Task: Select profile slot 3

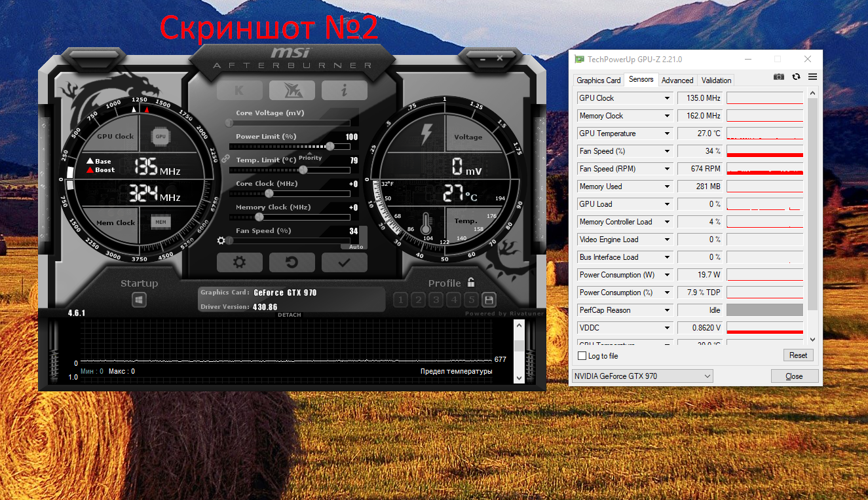Action: point(436,300)
